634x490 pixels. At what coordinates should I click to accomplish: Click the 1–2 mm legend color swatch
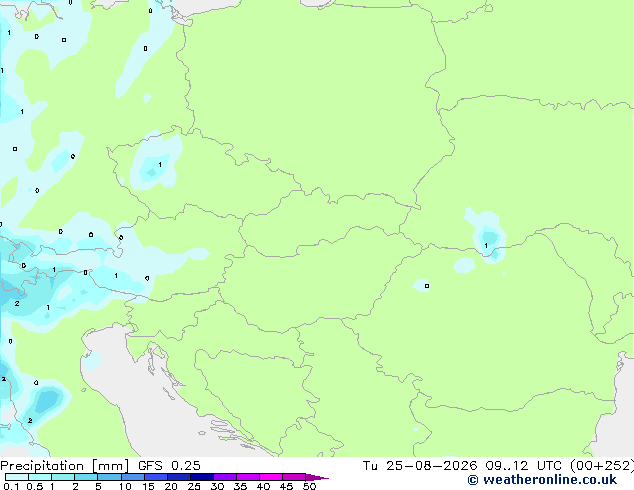pyautogui.click(x=63, y=477)
